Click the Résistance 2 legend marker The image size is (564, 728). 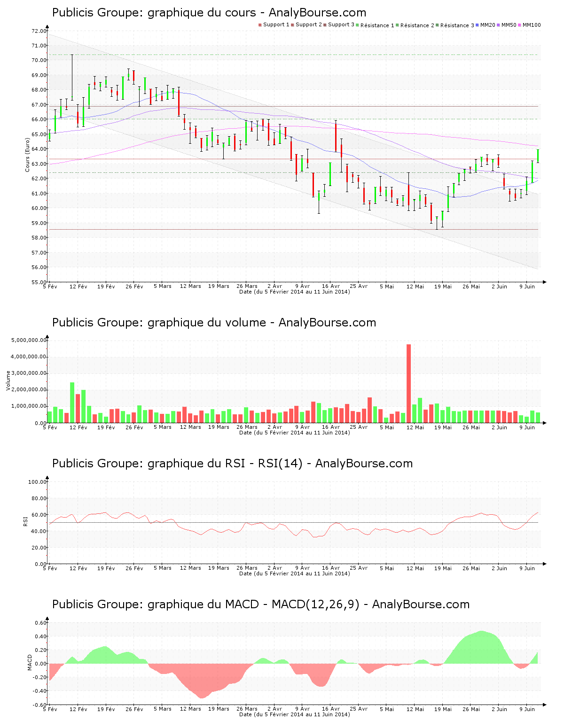click(397, 25)
